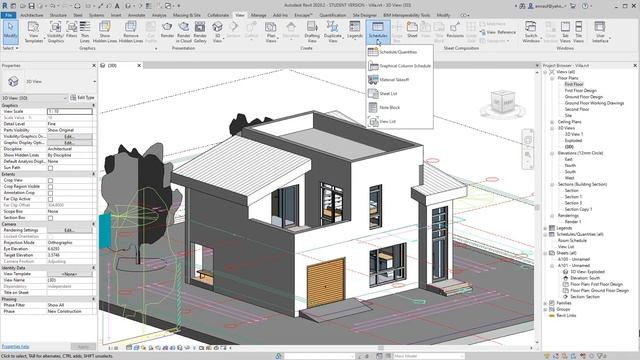Choose Graphical Column Schedule menu entry
Image resolution: width=640 pixels, height=360 pixels.
click(399, 66)
